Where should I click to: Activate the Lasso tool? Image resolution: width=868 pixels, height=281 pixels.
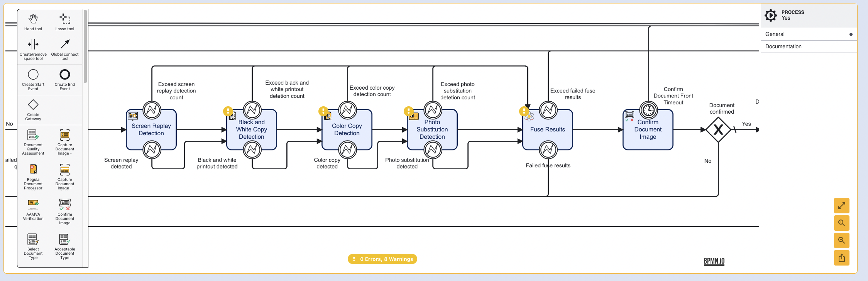click(65, 19)
